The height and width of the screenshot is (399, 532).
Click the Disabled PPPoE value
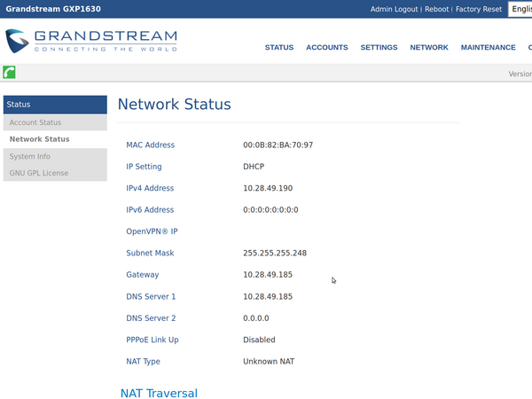[259, 340]
